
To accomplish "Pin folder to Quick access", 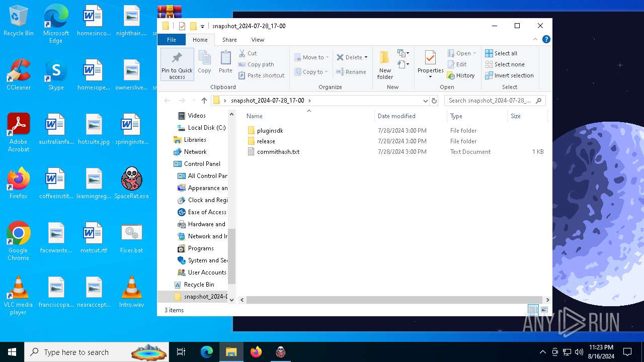I will [177, 64].
